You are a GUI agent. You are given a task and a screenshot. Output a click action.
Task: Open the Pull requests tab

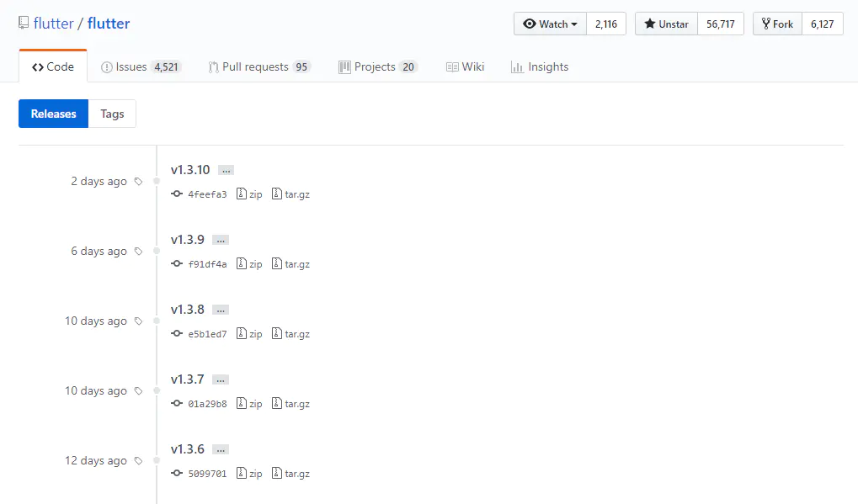(259, 66)
